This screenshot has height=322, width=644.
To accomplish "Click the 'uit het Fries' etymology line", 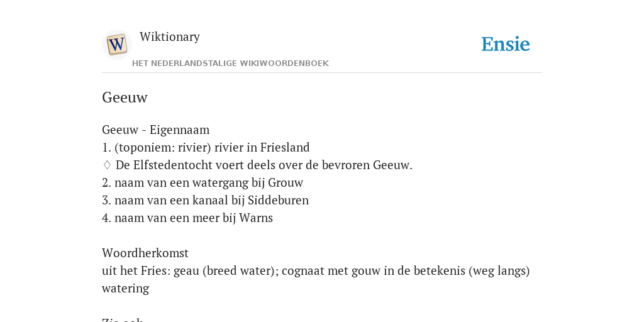I will coord(316,271).
